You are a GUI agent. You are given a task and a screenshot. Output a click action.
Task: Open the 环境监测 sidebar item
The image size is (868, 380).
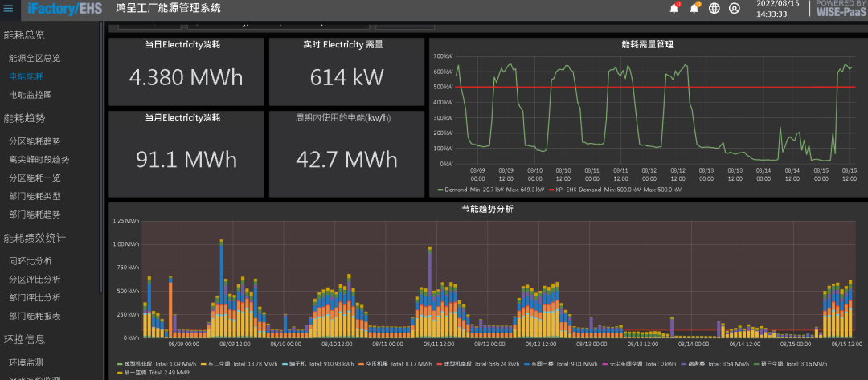pyautogui.click(x=26, y=362)
